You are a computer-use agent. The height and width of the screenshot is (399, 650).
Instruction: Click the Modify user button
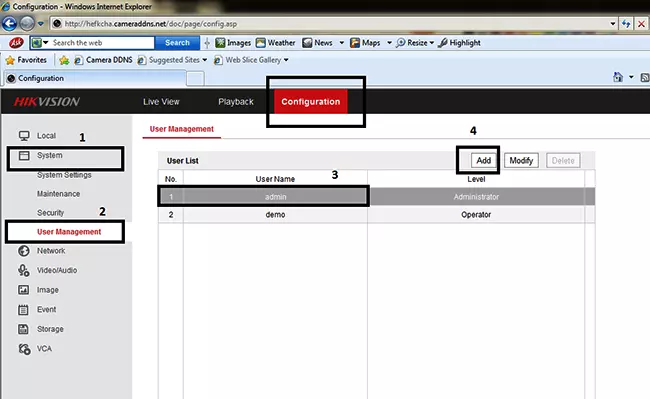pyautogui.click(x=521, y=160)
